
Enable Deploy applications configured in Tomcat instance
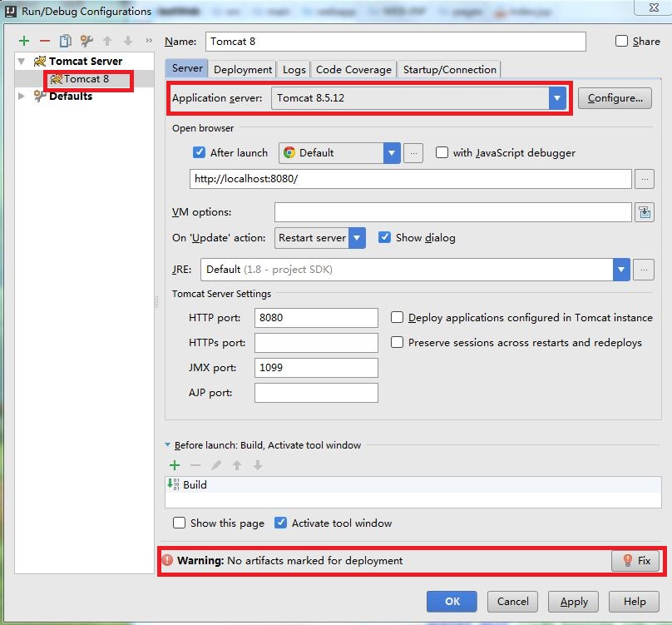tap(397, 317)
